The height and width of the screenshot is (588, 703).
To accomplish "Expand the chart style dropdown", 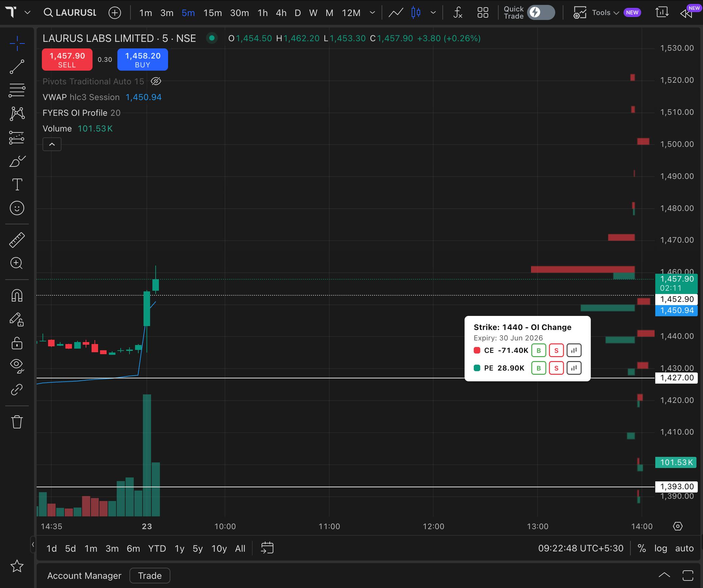I will (433, 13).
